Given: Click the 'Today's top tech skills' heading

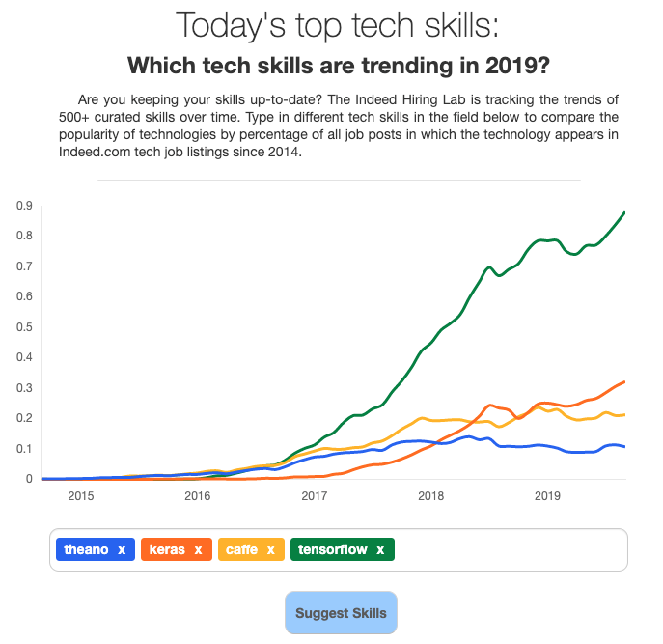Looking at the screenshot, I should coord(337,25).
